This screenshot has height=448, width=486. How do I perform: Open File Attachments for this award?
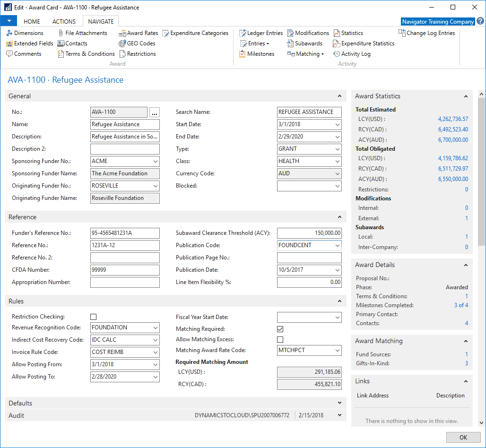(82, 33)
